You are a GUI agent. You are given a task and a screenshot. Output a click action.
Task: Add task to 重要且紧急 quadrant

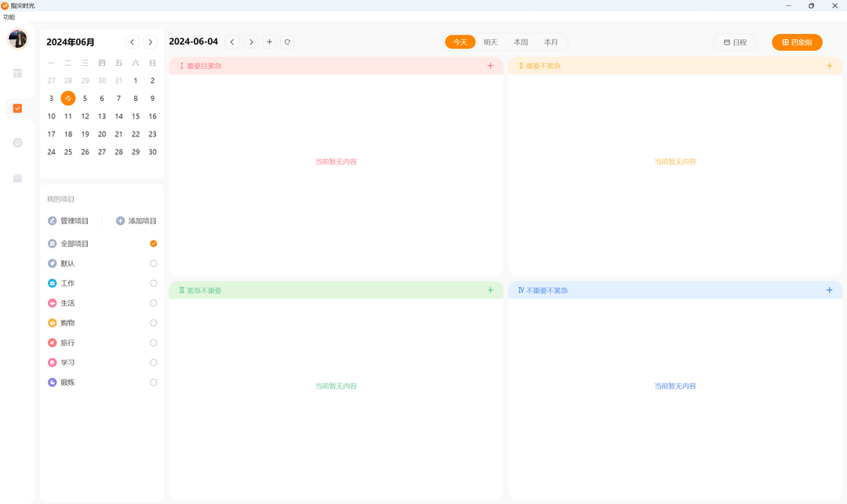tap(490, 66)
